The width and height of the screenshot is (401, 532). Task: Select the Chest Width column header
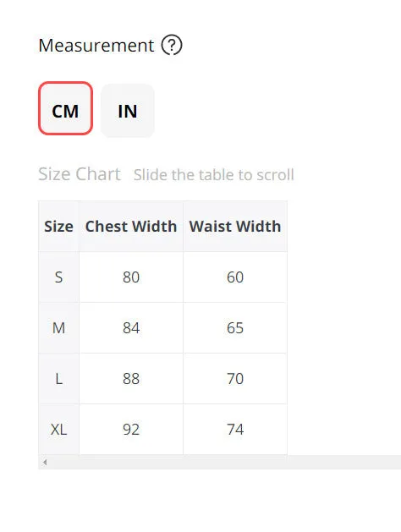[131, 227]
